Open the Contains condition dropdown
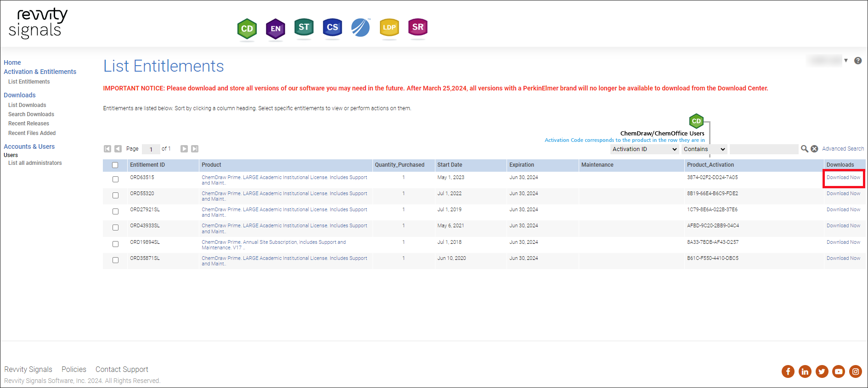 [x=705, y=149]
